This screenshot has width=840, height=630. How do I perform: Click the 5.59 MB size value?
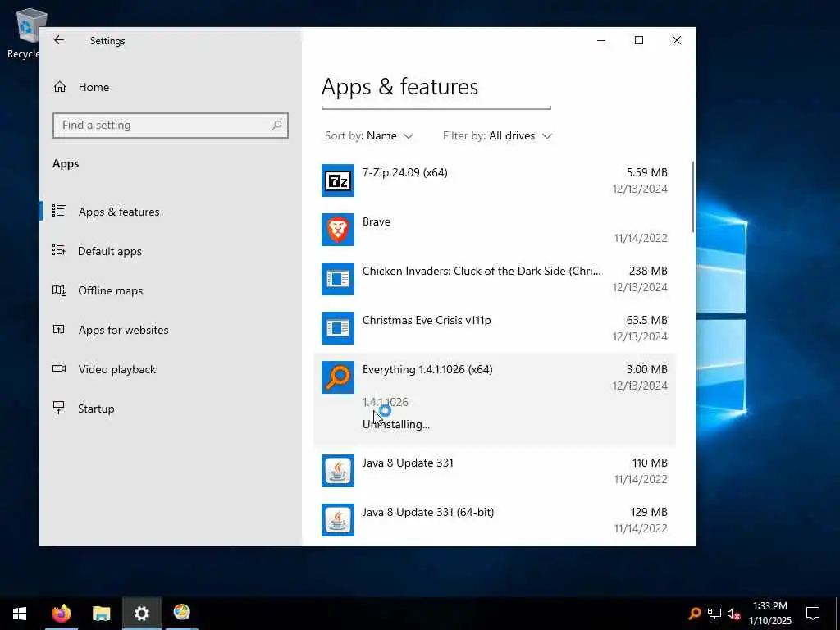pos(646,172)
